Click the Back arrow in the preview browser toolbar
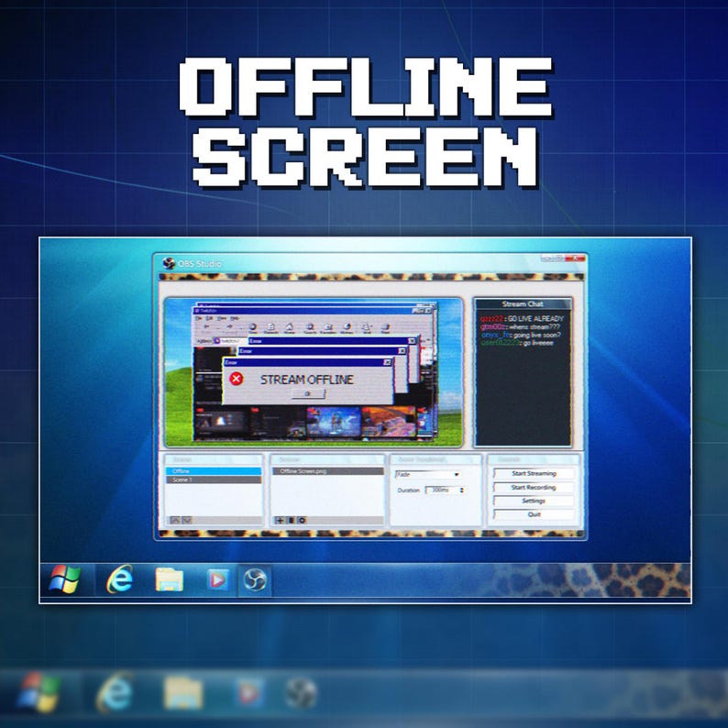This screenshot has width=728, height=728. (207, 327)
